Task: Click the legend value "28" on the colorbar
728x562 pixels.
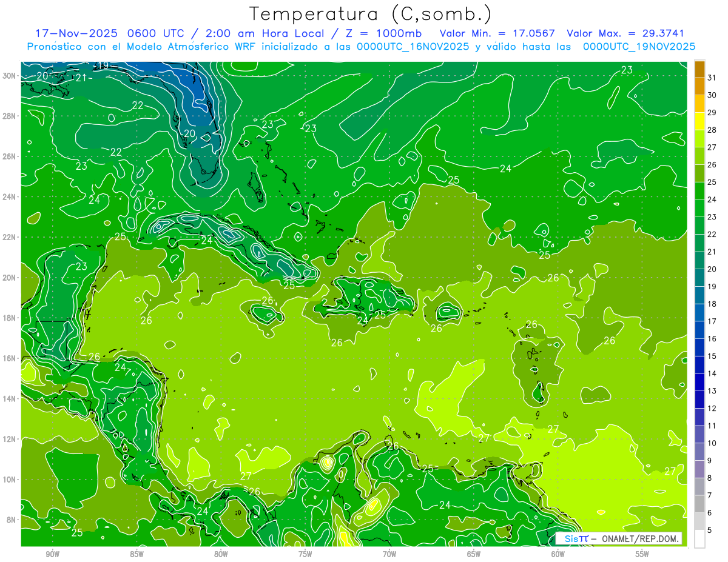Action: tap(712, 130)
